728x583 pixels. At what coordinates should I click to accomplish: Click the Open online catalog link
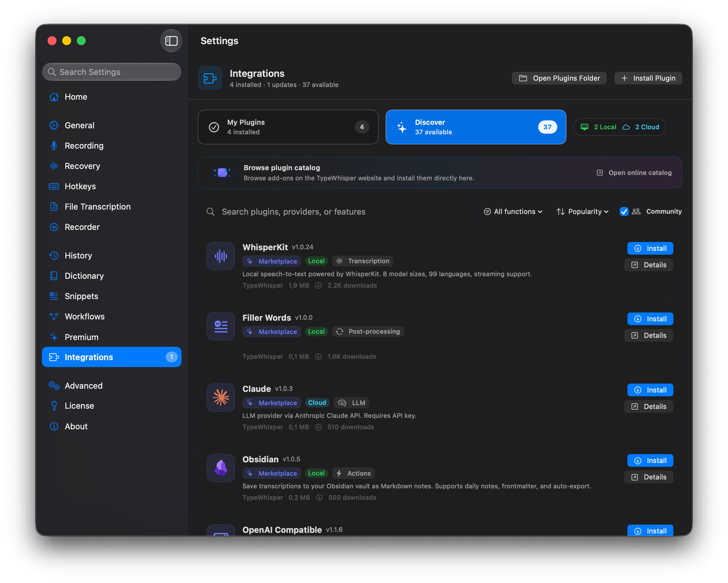634,173
